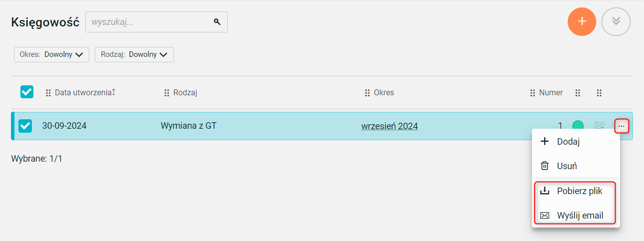This screenshot has width=644, height=241.
Task: Click the wyszukaj search input field
Action: click(x=157, y=22)
